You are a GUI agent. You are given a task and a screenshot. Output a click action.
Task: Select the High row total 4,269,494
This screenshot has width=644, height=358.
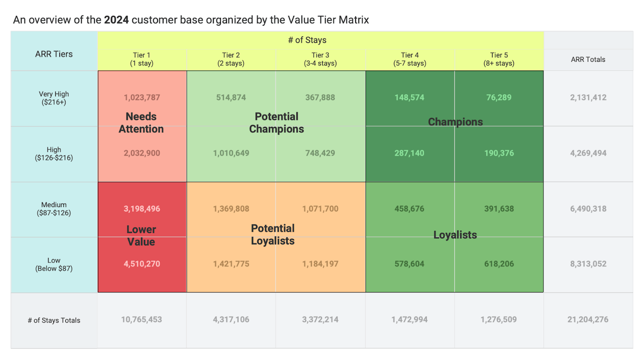pos(588,153)
